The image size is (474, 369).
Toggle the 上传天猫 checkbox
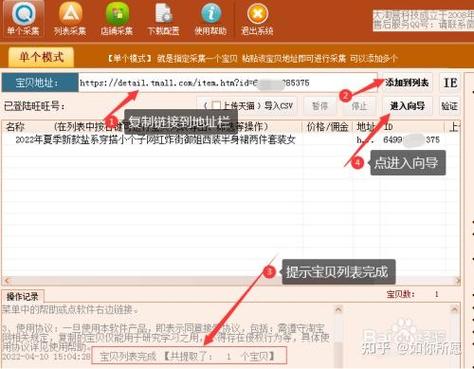point(216,106)
